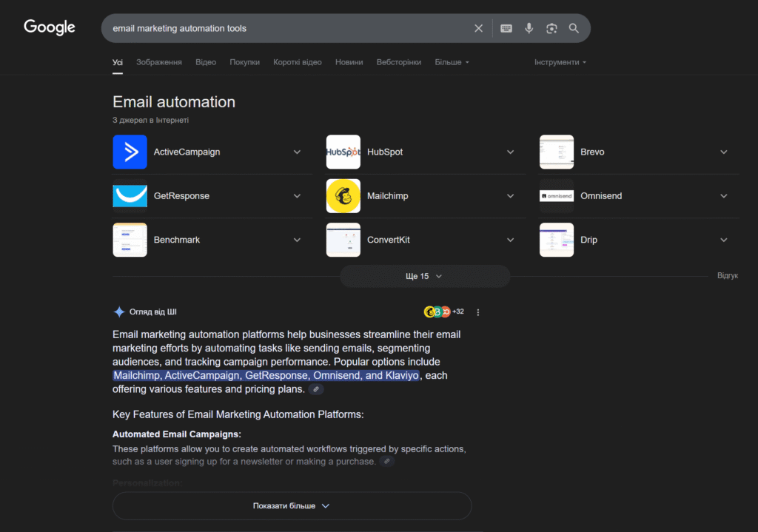Click the AI overview sparkle icon

coord(119,312)
